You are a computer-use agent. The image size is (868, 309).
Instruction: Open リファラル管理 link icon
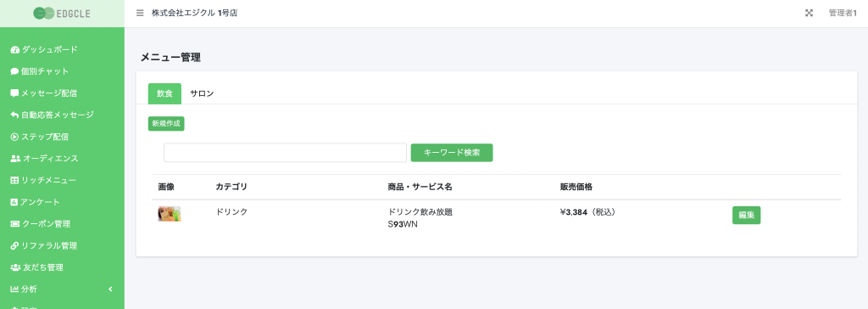[x=14, y=246]
